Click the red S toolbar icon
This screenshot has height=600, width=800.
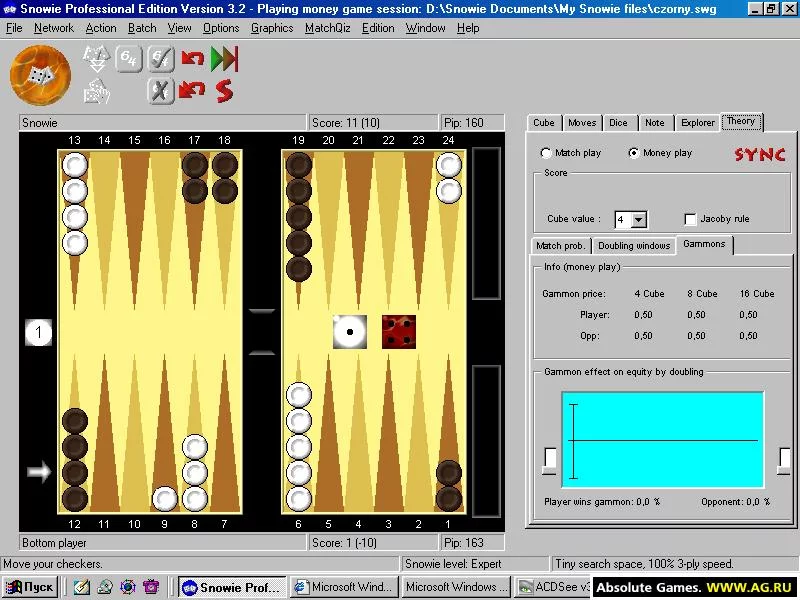pyautogui.click(x=224, y=91)
